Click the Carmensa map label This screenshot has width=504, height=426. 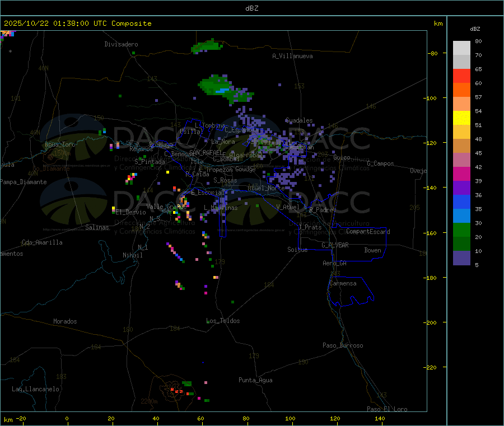[343, 284]
